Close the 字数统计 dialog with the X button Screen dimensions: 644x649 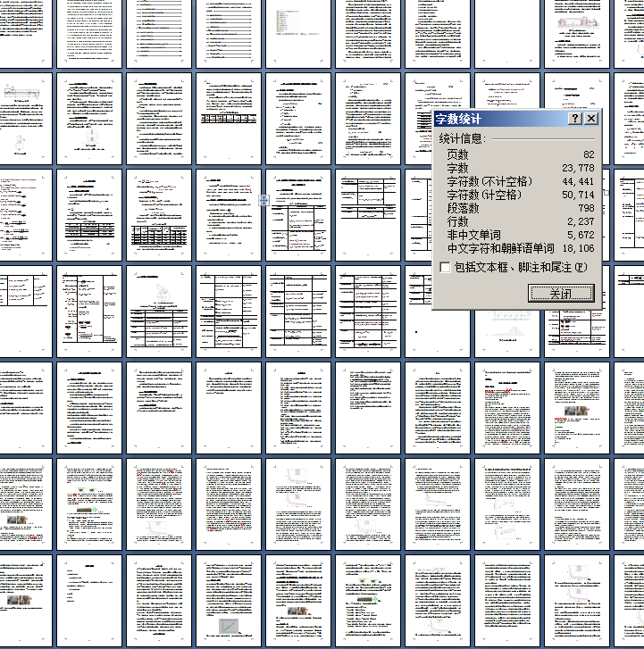591,119
